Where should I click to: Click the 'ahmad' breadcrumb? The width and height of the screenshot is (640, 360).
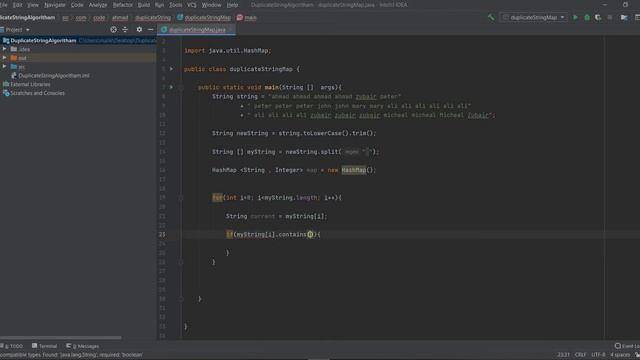pos(120,18)
